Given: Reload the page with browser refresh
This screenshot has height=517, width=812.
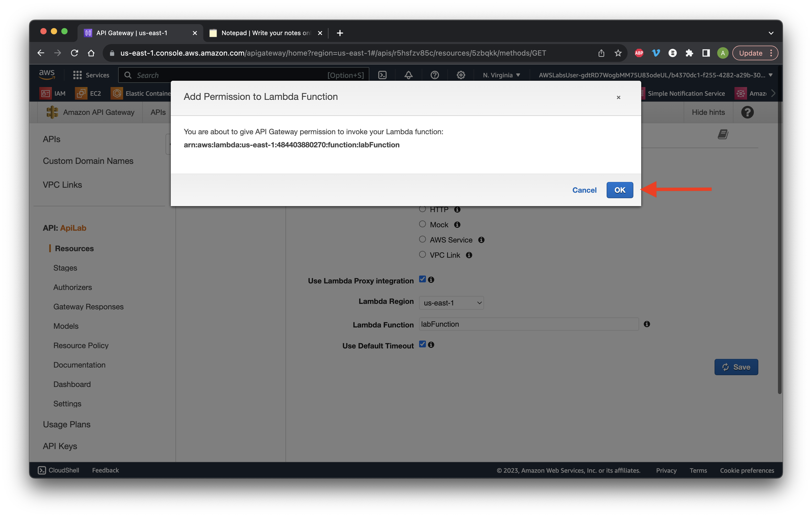Looking at the screenshot, I should coord(75,53).
